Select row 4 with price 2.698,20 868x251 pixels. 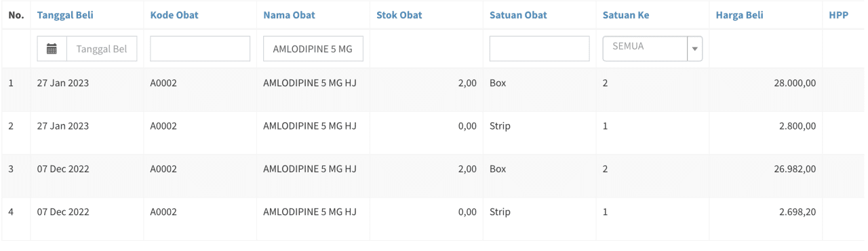[x=434, y=218]
